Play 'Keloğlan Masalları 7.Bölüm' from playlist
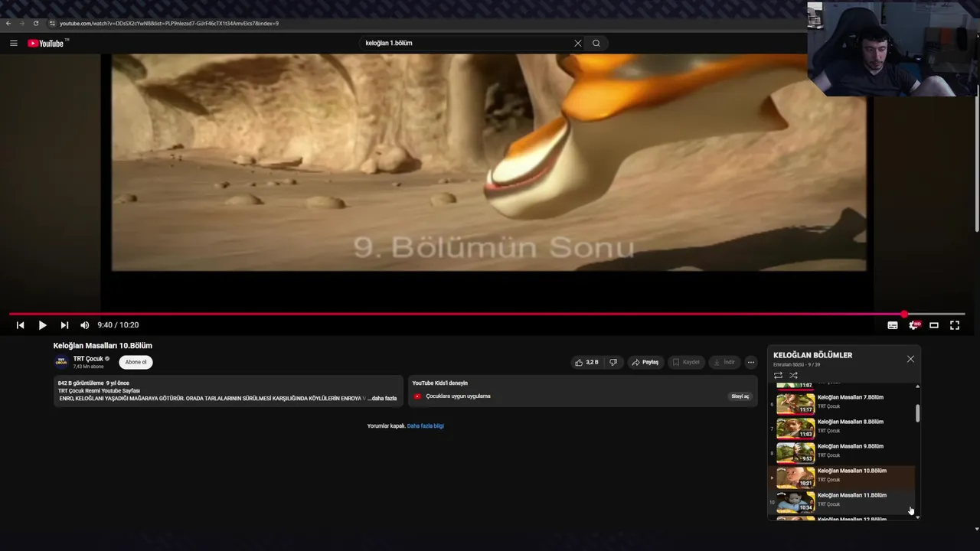This screenshot has width=980, height=551. 851,397
